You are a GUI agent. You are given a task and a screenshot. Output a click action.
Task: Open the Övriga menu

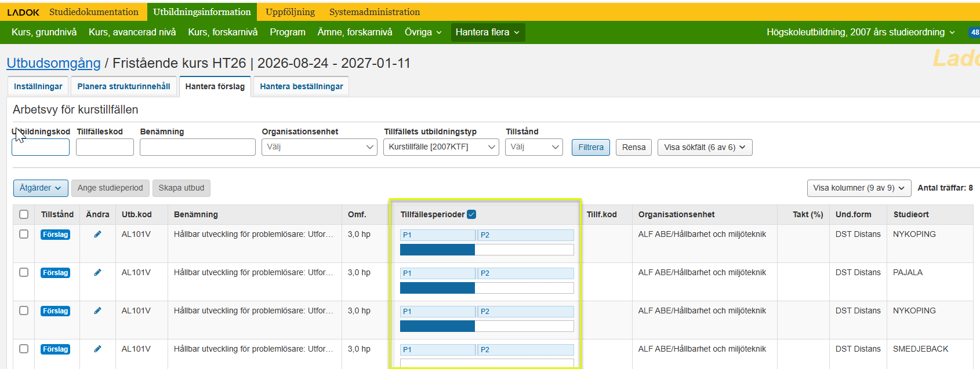point(423,32)
